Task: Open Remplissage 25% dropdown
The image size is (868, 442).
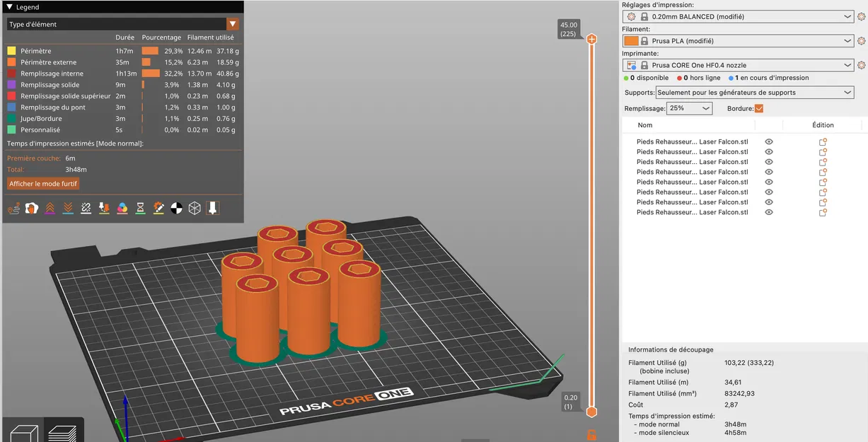Action: (690, 108)
